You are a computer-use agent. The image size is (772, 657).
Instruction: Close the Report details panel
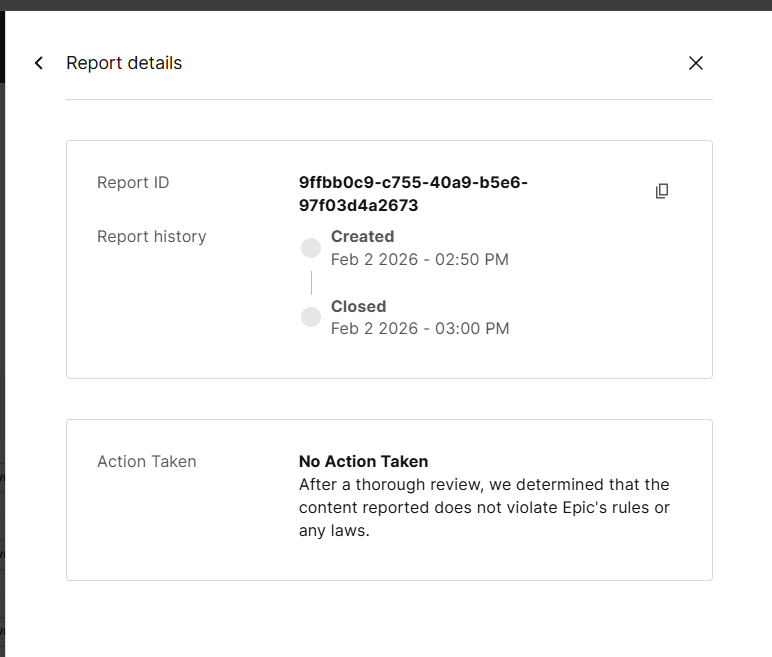tap(696, 63)
